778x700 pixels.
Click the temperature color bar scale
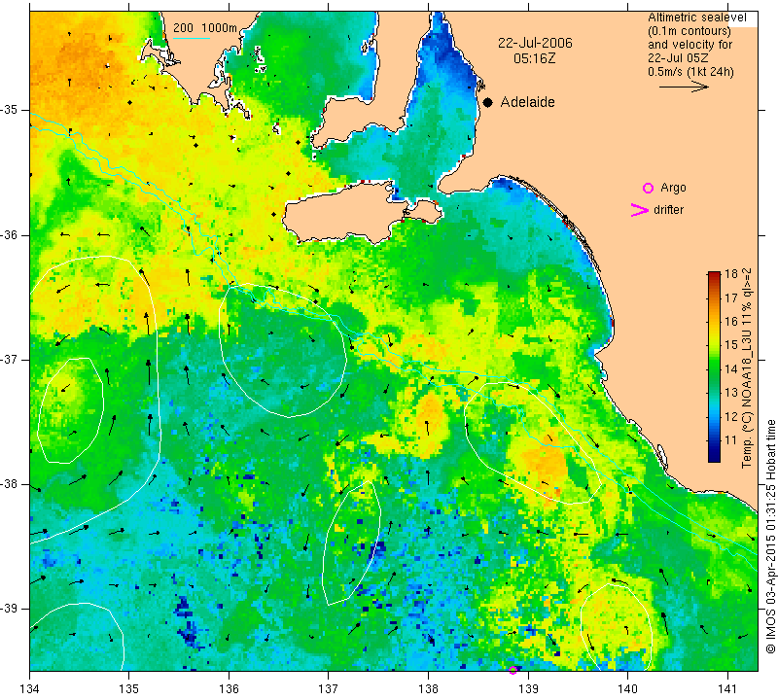pos(714,367)
